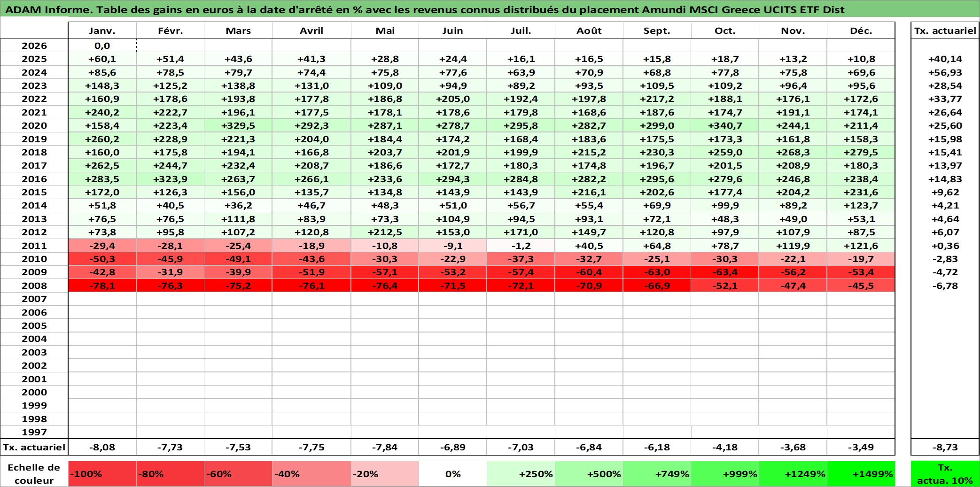Select the Déc. column header
Screen dimensions: 980x487
pos(861,31)
